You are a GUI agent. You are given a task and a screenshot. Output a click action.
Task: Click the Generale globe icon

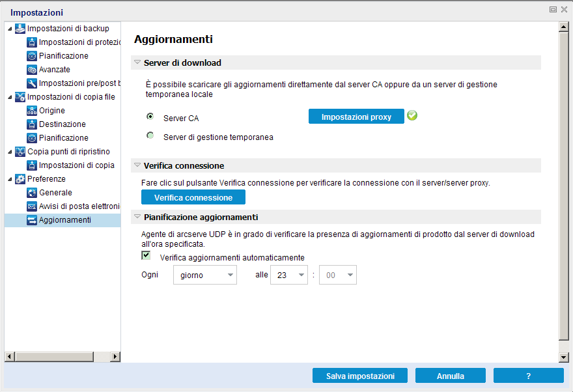pyautogui.click(x=32, y=193)
